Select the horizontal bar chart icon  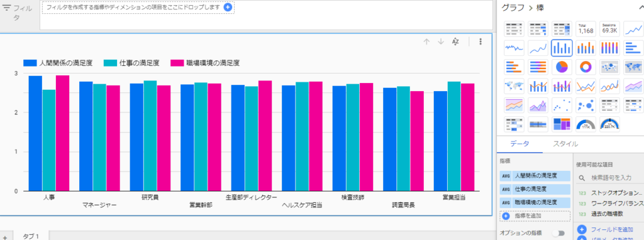[x=633, y=48]
